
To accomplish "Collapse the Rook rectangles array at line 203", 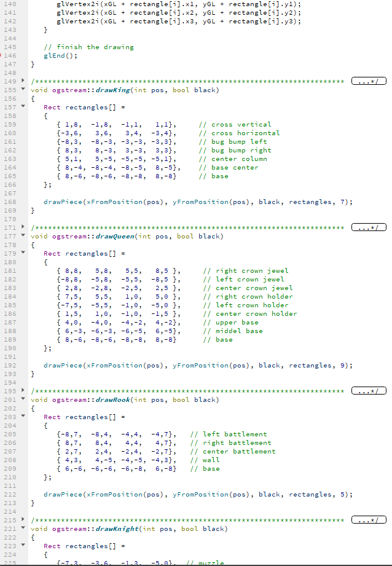I will (23, 416).
